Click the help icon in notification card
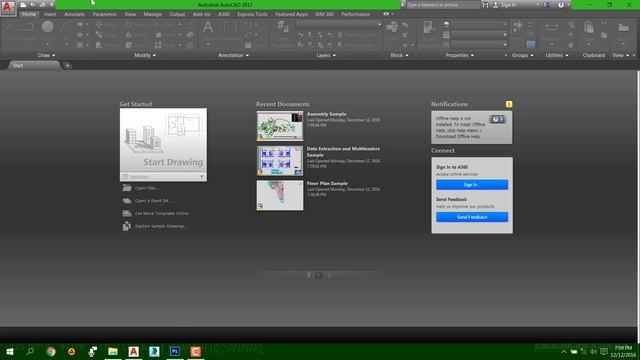The image size is (640, 360). click(498, 119)
